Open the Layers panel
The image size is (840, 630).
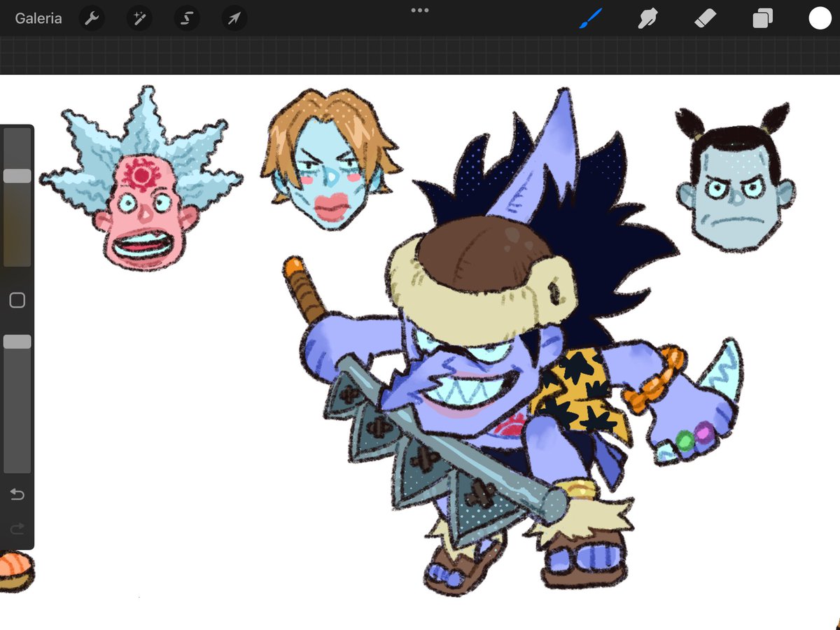click(x=762, y=19)
